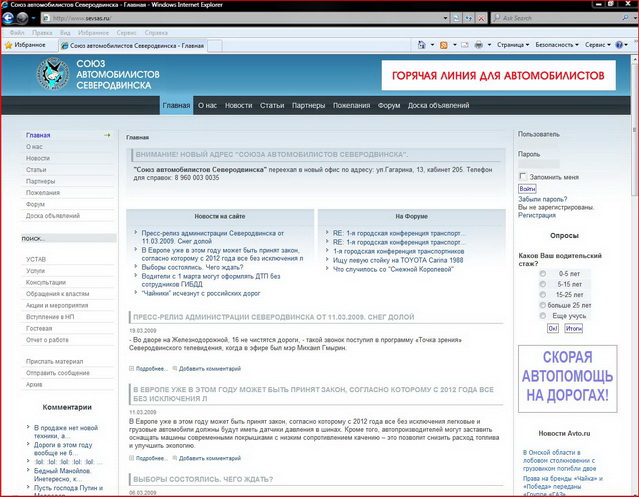Click Подробнее under the 19.03.2009 article

click(152, 369)
